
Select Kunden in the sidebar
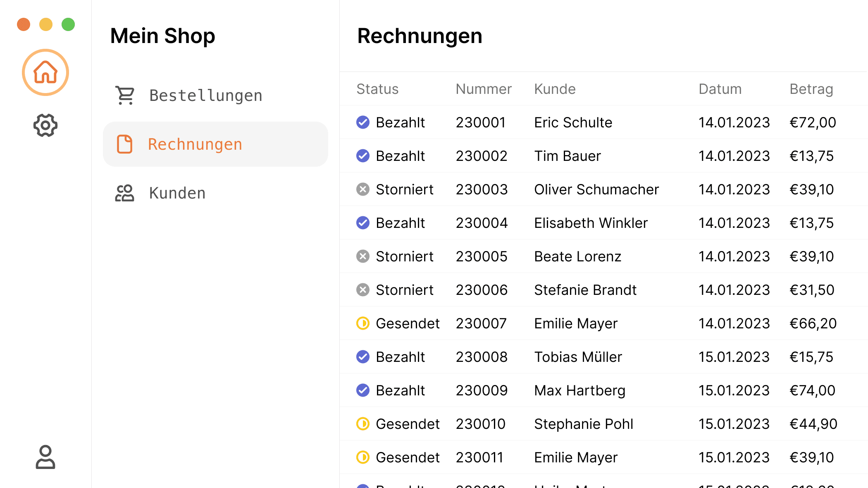(177, 193)
